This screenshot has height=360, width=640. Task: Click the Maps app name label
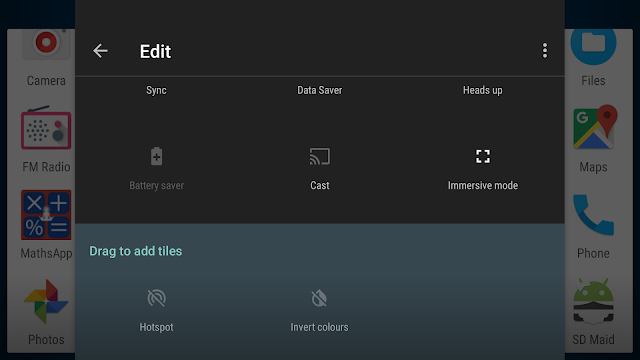(593, 167)
